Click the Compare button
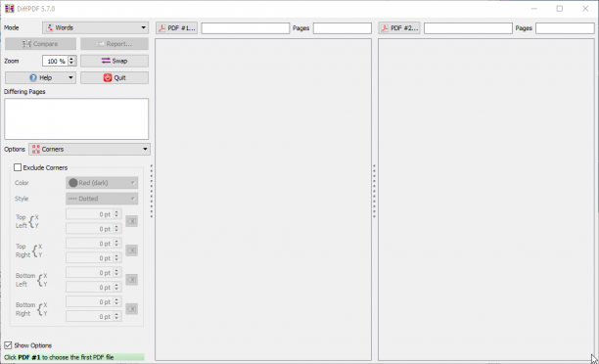 [x=40, y=44]
